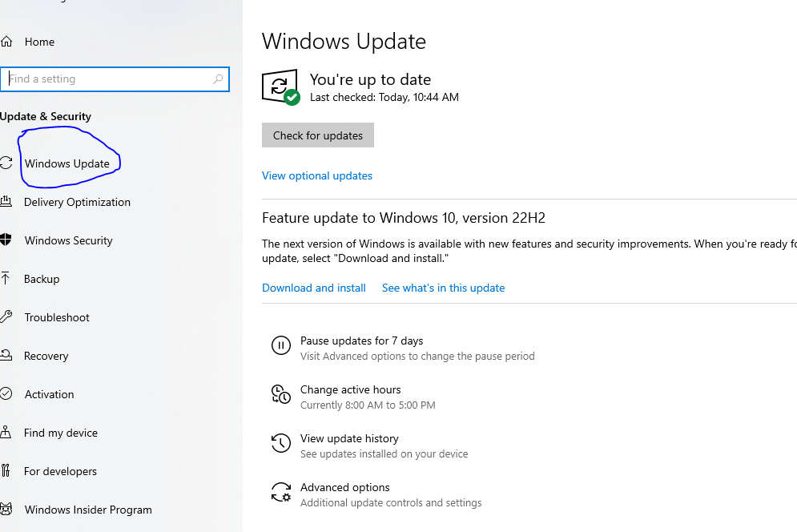The height and width of the screenshot is (532, 797).
Task: Click Currently 8:00 AM to 5:00 PM text
Action: pyautogui.click(x=368, y=405)
